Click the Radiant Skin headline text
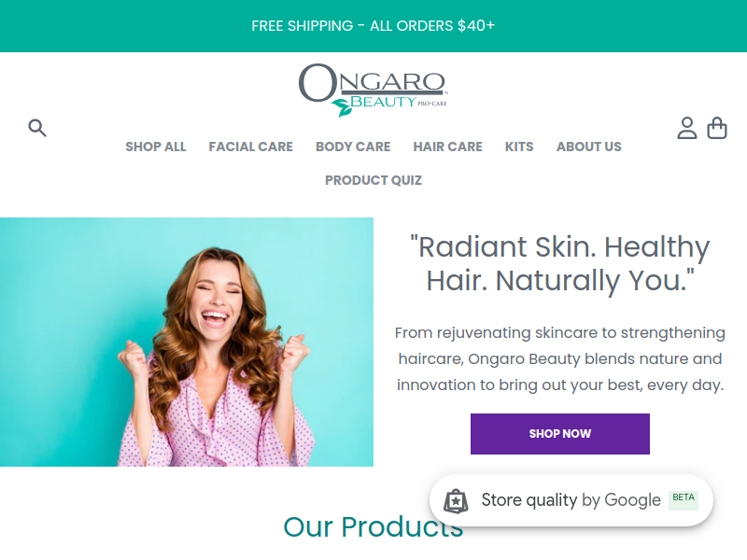The width and height of the screenshot is (747, 560). (x=559, y=263)
